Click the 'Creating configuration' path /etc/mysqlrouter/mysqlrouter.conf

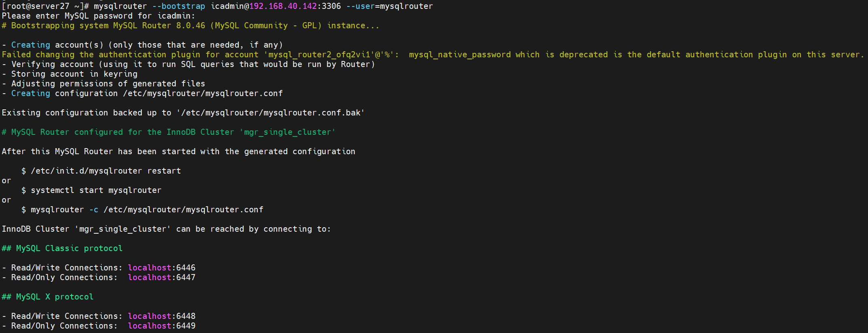[203, 93]
